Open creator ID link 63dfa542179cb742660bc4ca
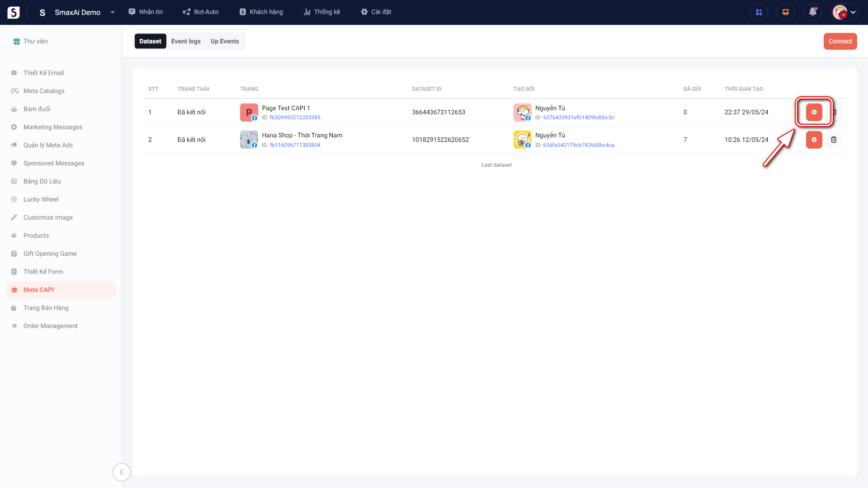The width and height of the screenshot is (868, 488). coord(578,145)
